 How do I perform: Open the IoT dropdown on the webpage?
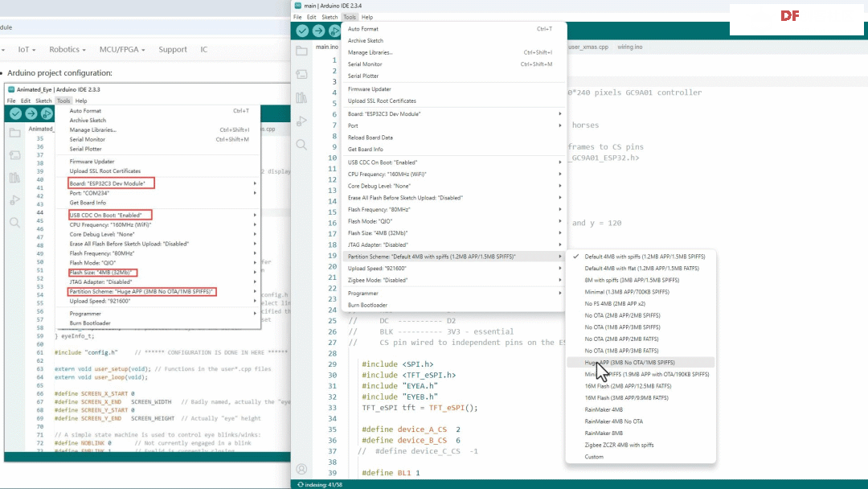coord(27,49)
